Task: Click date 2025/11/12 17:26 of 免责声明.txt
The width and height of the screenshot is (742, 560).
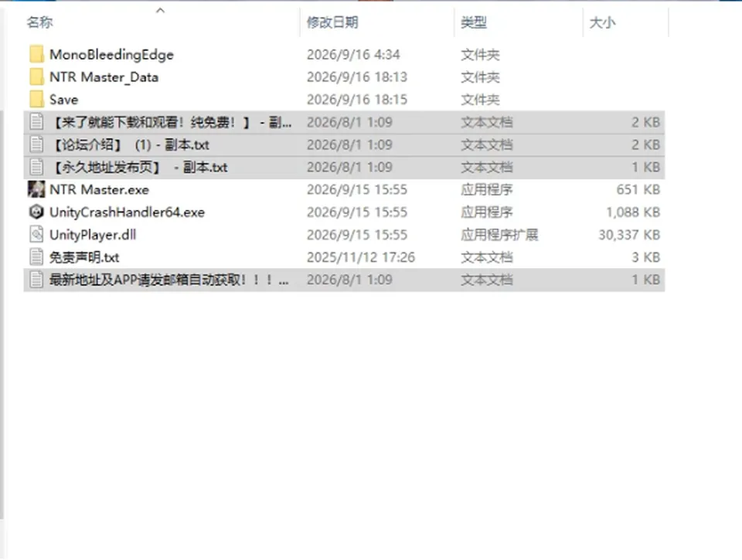Action: [361, 257]
